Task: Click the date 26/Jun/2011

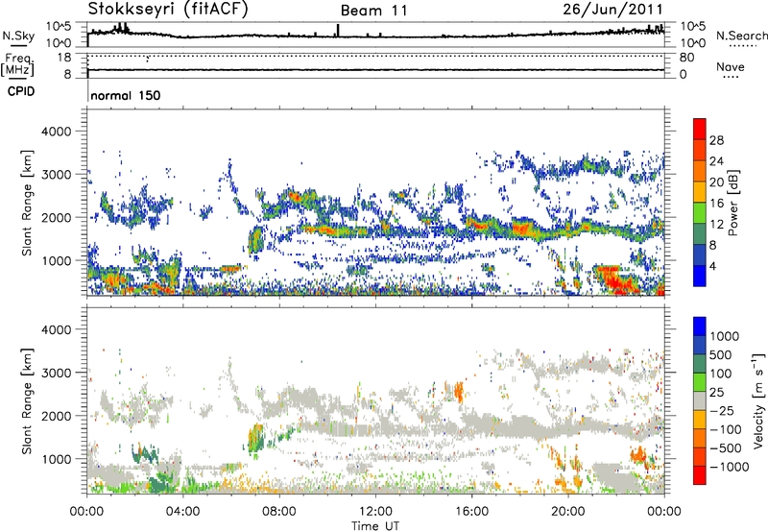Action: pos(612,9)
